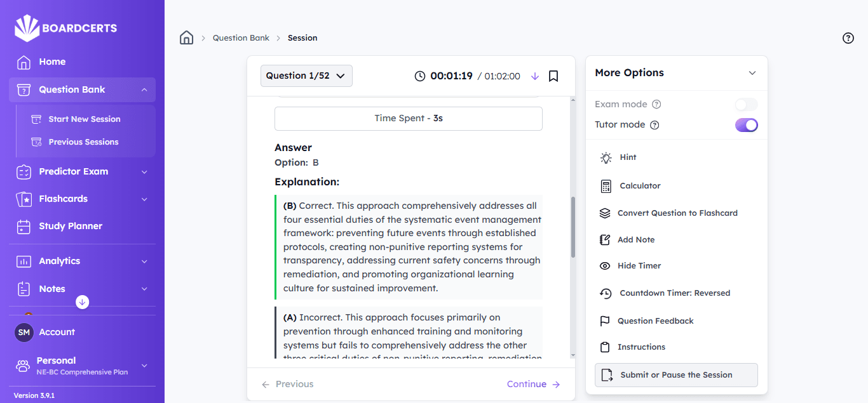Go to Study Planner in sidebar

point(70,226)
